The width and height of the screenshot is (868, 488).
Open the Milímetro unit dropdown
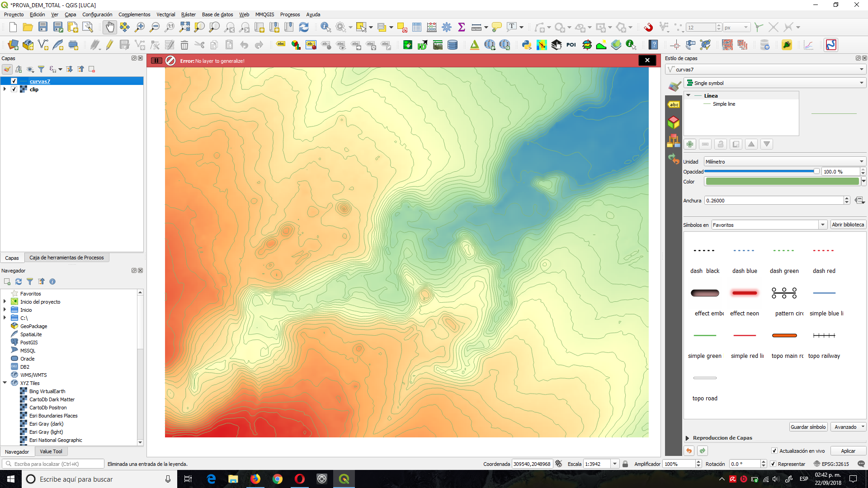[x=784, y=161]
